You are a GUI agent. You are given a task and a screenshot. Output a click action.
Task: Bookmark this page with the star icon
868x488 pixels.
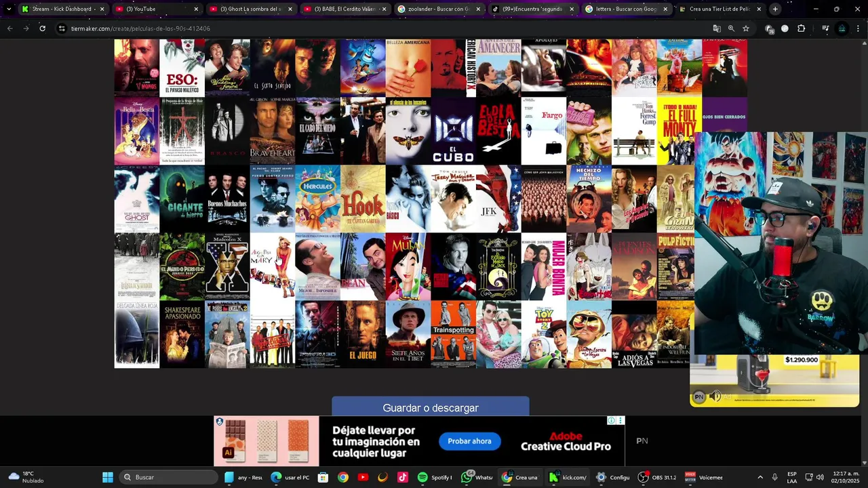coord(746,28)
